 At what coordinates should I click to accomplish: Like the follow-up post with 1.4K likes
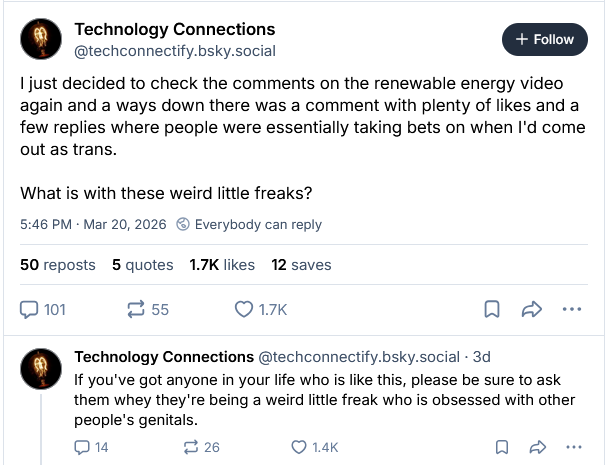coord(298,447)
